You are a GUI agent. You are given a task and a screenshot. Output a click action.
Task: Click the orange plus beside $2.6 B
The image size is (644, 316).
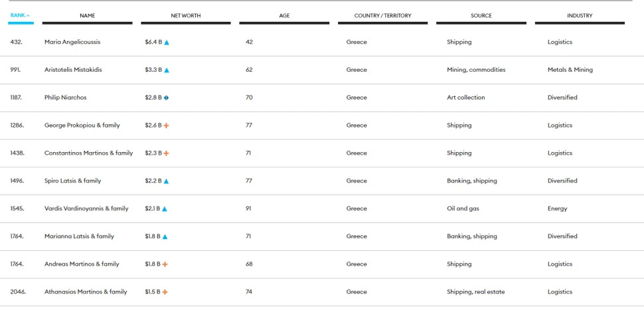(167, 125)
